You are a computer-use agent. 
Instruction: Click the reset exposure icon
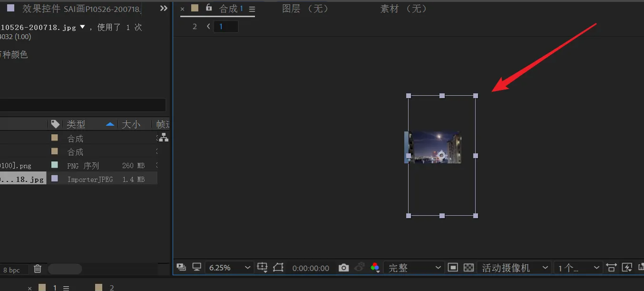point(641,268)
